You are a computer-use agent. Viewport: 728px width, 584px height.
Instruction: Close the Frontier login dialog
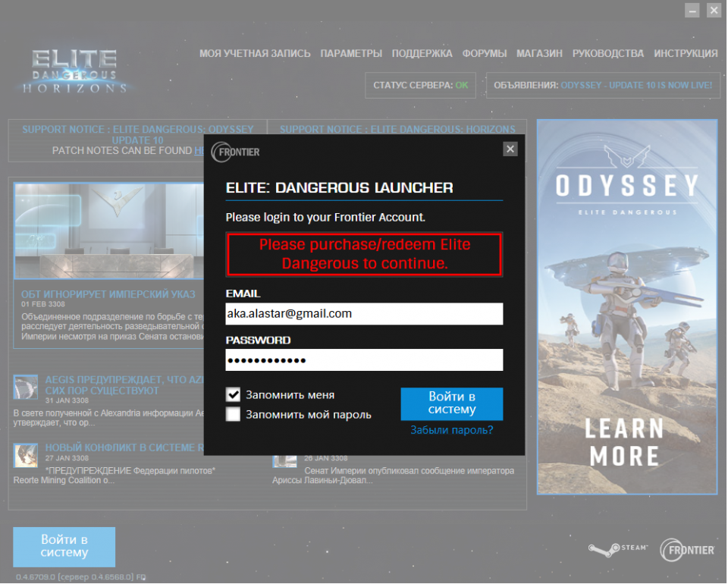tap(510, 149)
